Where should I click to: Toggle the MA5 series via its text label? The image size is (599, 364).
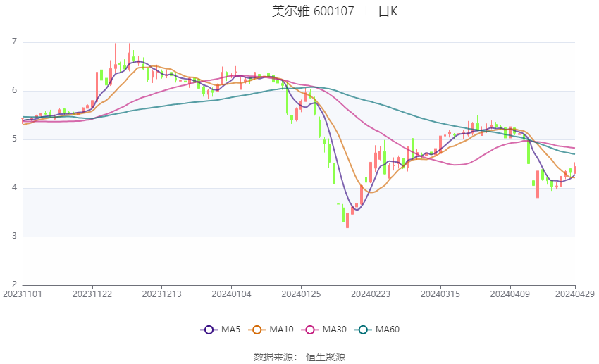tap(230, 330)
